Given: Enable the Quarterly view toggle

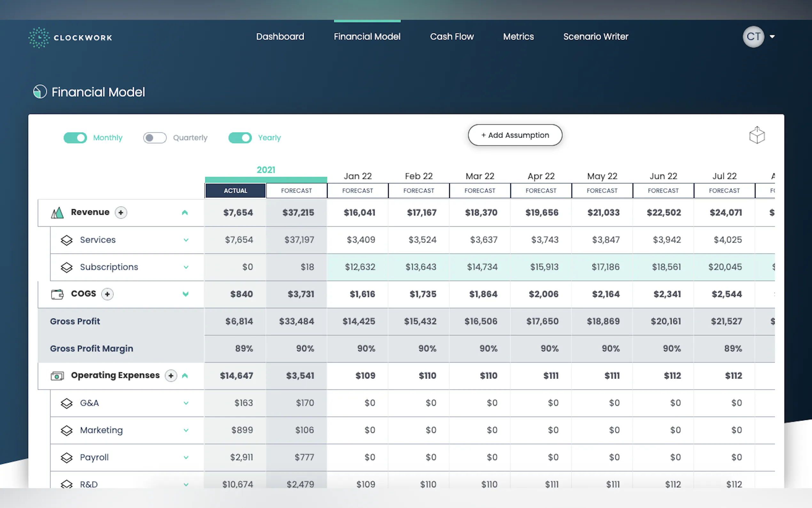Looking at the screenshot, I should (x=155, y=138).
